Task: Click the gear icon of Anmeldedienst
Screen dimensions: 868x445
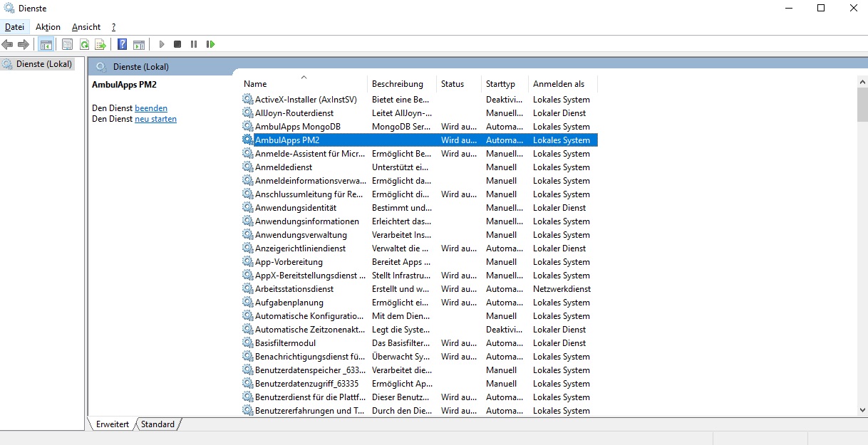Action: click(248, 167)
